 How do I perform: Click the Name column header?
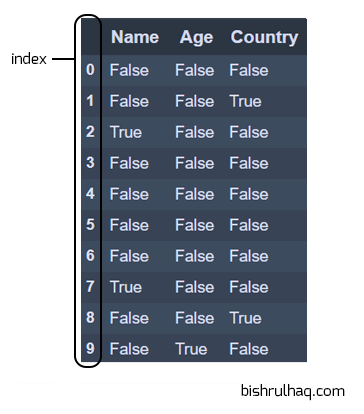pyautogui.click(x=135, y=37)
